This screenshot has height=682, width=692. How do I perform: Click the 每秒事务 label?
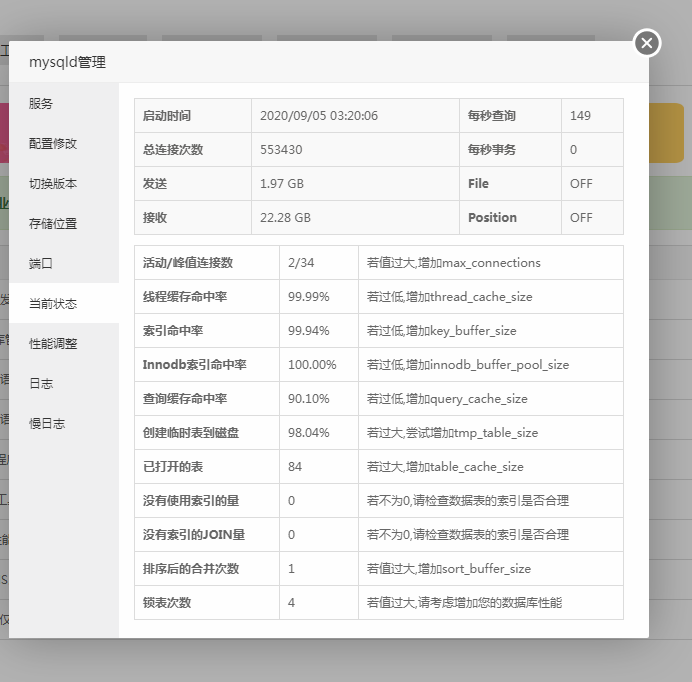click(492, 150)
